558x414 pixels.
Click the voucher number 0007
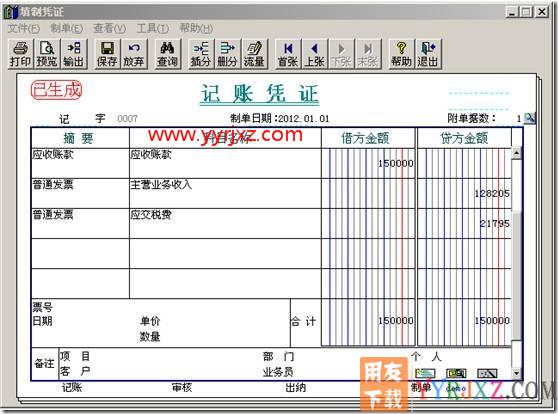127,119
